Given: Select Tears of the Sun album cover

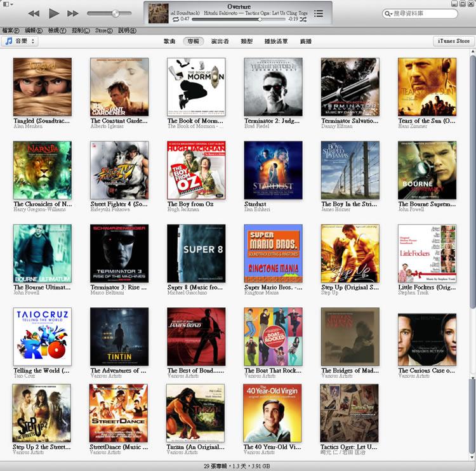Looking at the screenshot, I should [x=427, y=87].
